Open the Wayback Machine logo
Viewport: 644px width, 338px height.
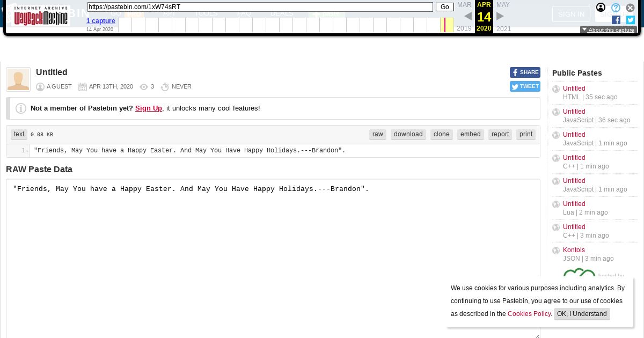(41, 16)
